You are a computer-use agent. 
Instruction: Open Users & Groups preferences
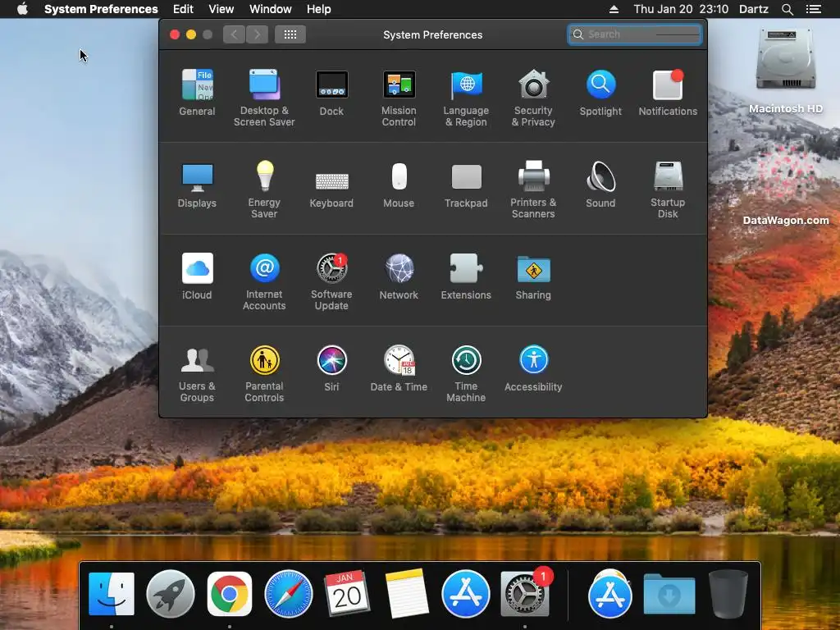(197, 374)
